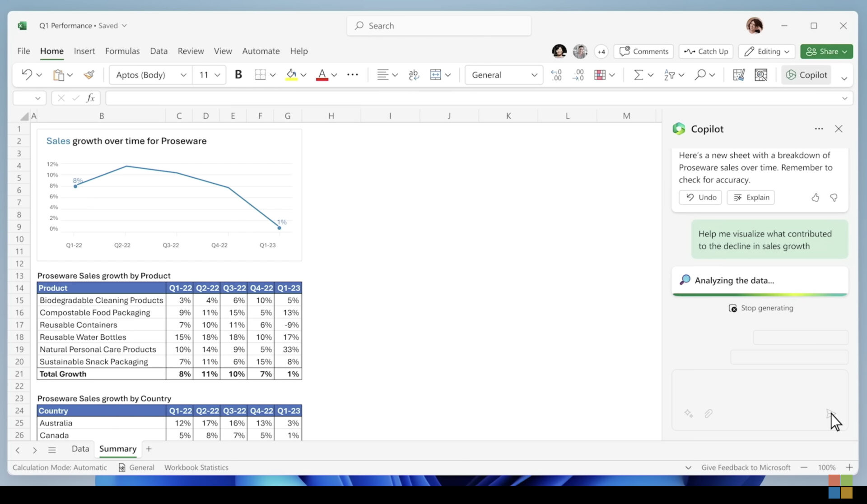867x504 pixels.
Task: Click the Undo arrow icon in ribbon
Action: click(x=27, y=75)
